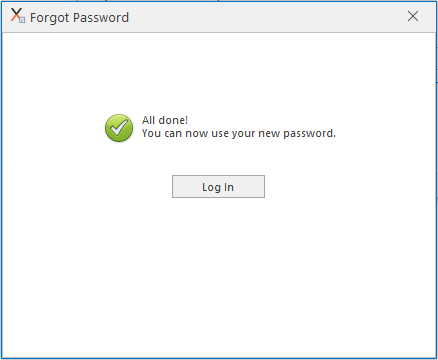This screenshot has width=438, height=360.
Task: Click the small grid badge on app icon
Action: coord(22,20)
